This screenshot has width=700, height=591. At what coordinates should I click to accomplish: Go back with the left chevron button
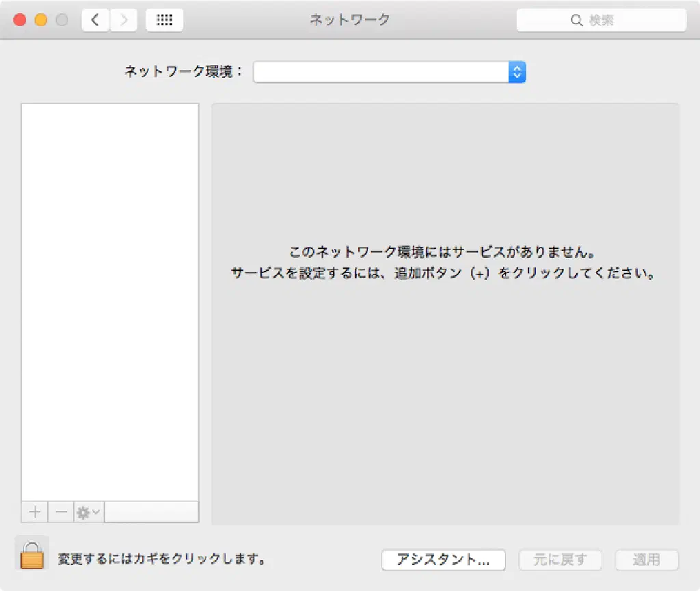tap(95, 20)
